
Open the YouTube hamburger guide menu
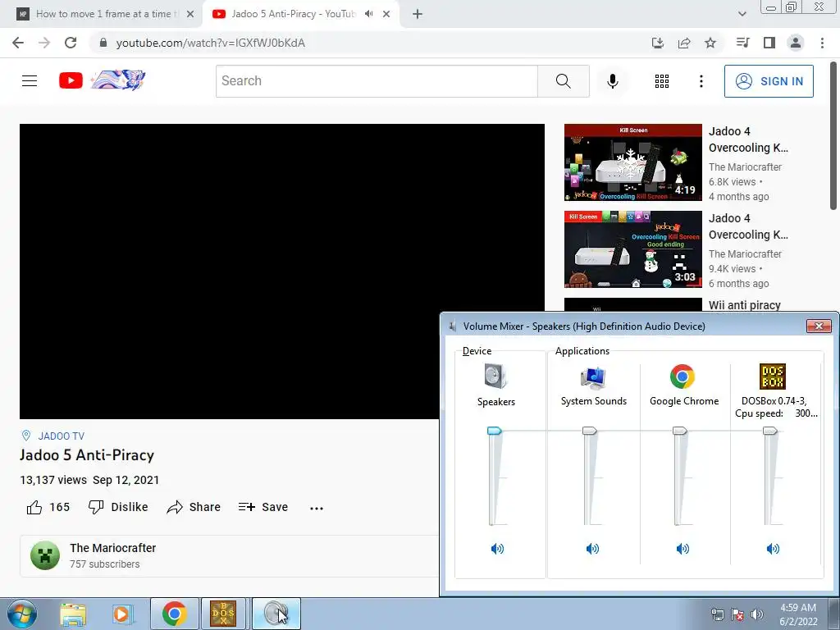[30, 81]
